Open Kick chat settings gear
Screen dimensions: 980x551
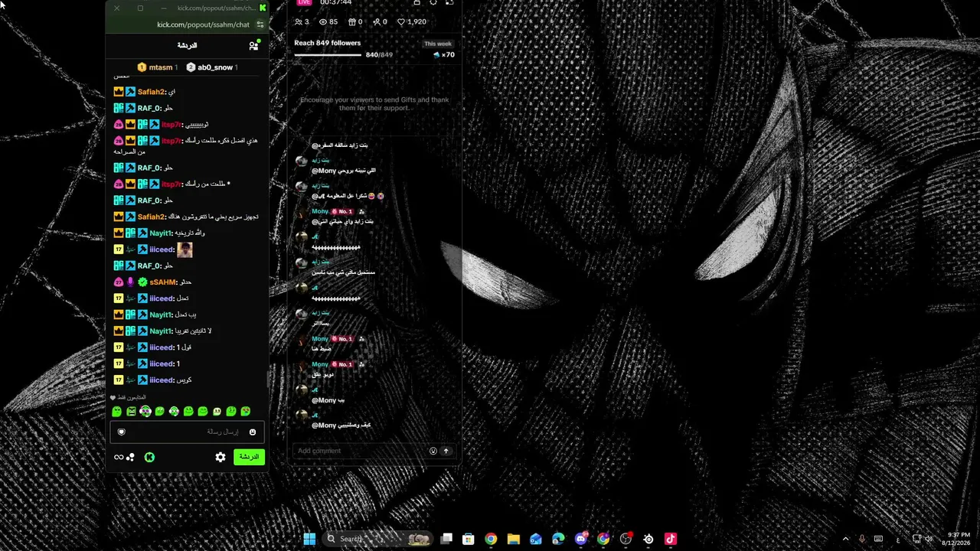tap(220, 457)
